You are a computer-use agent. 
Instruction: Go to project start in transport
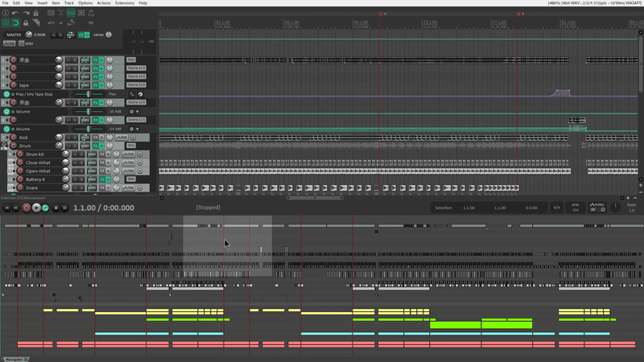point(6,208)
